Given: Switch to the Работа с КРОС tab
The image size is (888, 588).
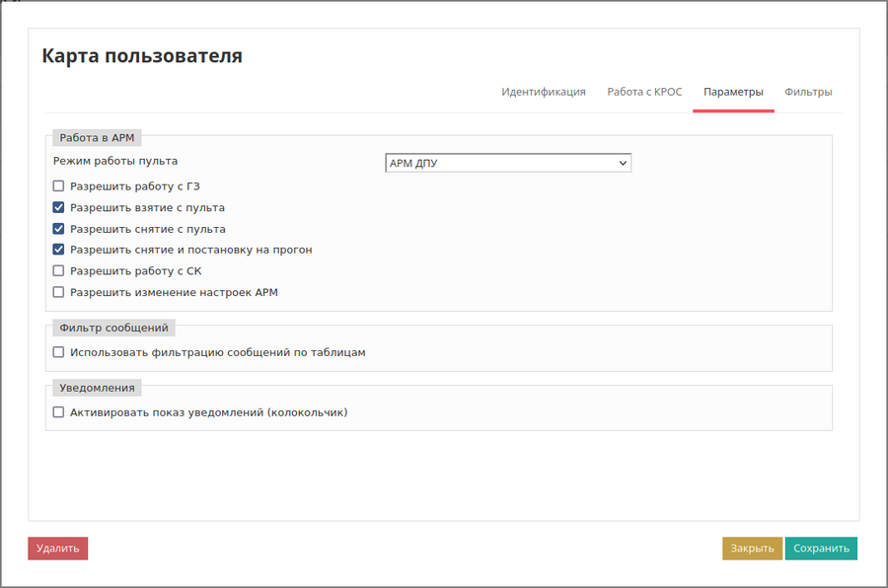Looking at the screenshot, I should pos(644,92).
